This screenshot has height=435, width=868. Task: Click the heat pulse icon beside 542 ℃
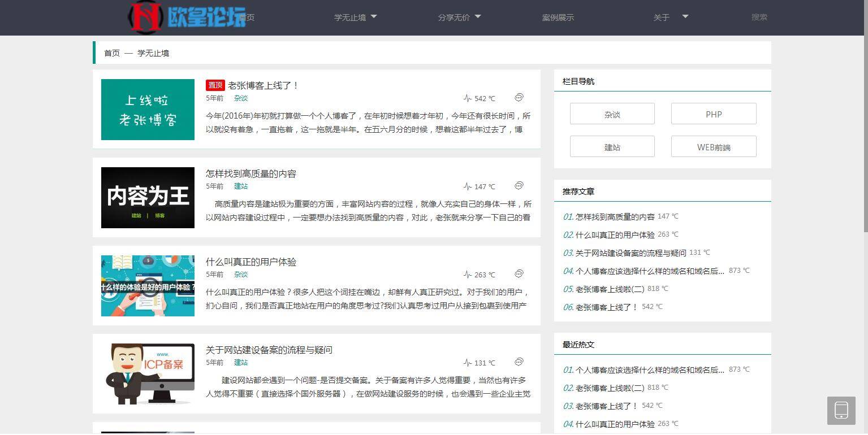(x=467, y=98)
